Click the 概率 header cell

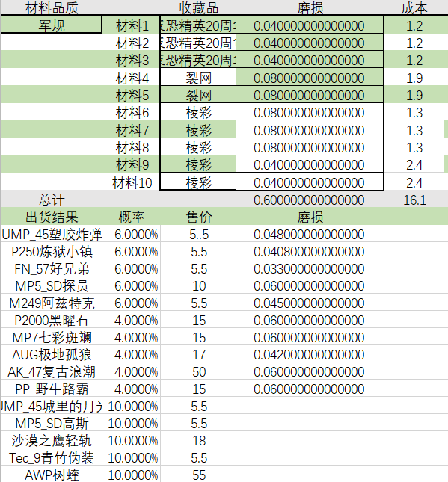click(132, 217)
